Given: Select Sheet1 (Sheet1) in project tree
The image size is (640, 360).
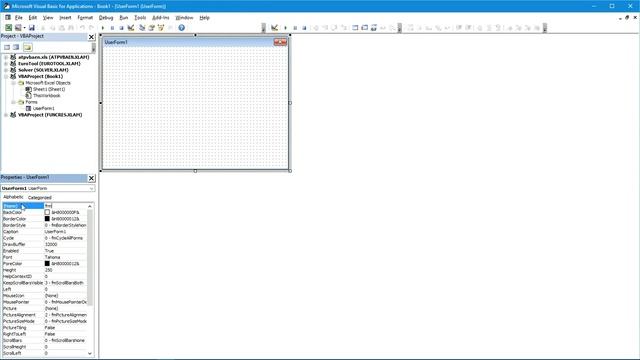Looking at the screenshot, I should (x=49, y=89).
